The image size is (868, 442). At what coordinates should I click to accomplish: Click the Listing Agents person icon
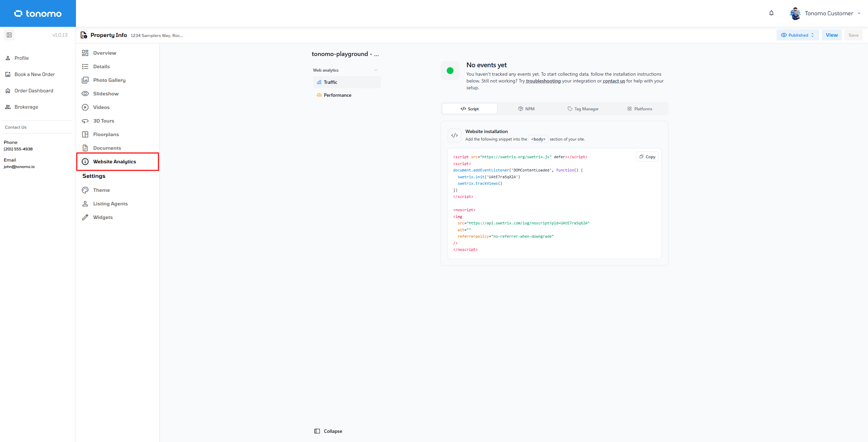click(x=85, y=204)
